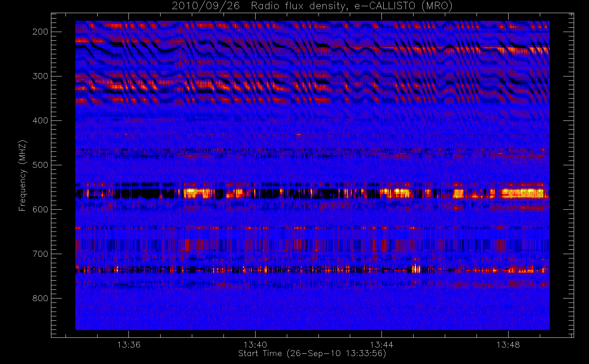Click the 13:36 time tick label
The height and width of the screenshot is (364, 589).
click(129, 345)
